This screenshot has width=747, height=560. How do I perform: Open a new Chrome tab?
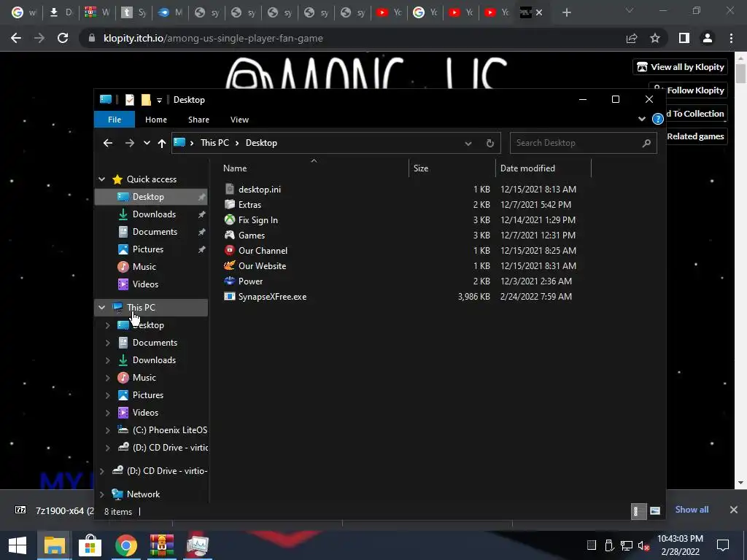pos(566,13)
